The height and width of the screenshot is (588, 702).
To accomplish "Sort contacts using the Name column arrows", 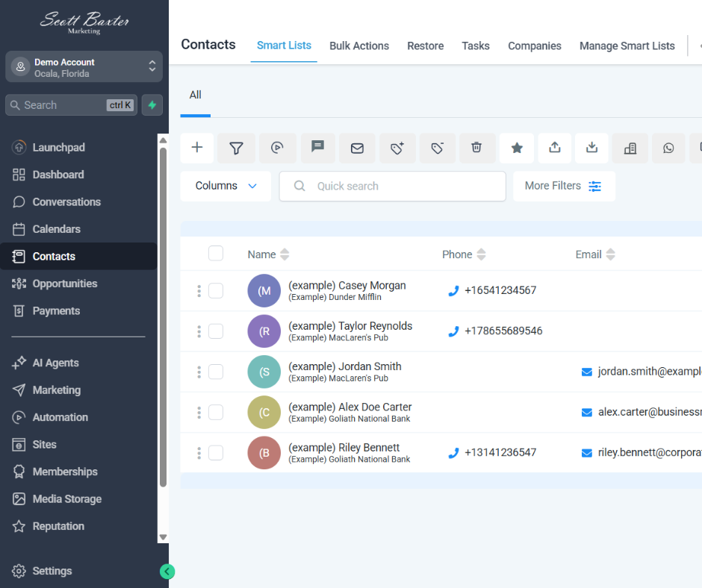I will pos(285,254).
